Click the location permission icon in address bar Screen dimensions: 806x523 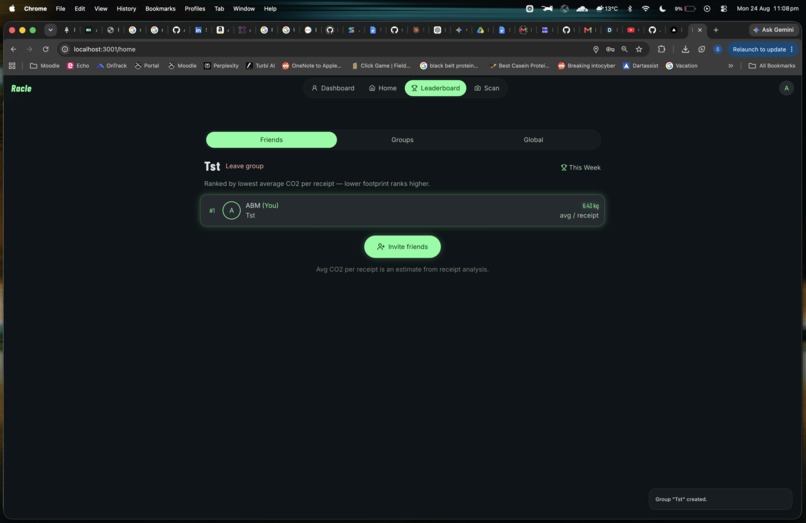[596, 49]
